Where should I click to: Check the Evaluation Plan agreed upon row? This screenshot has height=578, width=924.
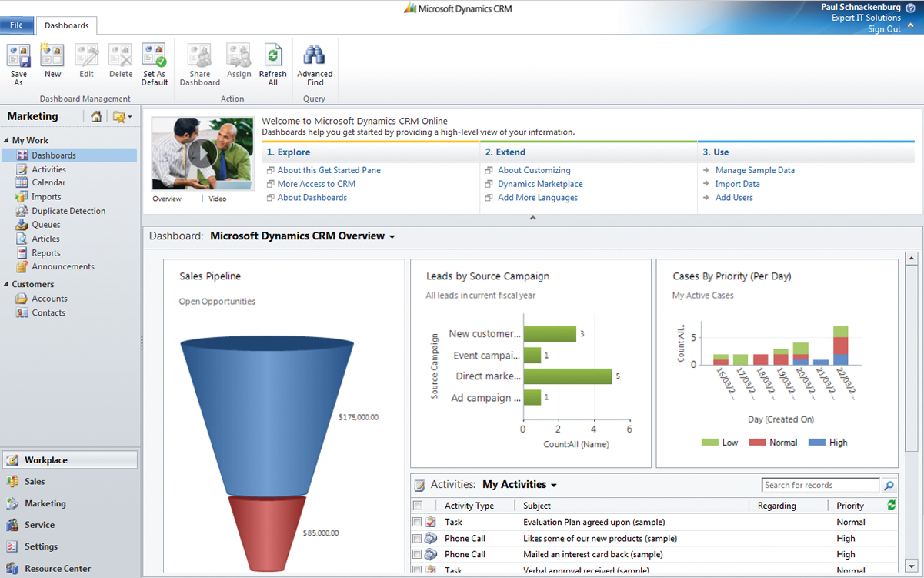coord(418,523)
